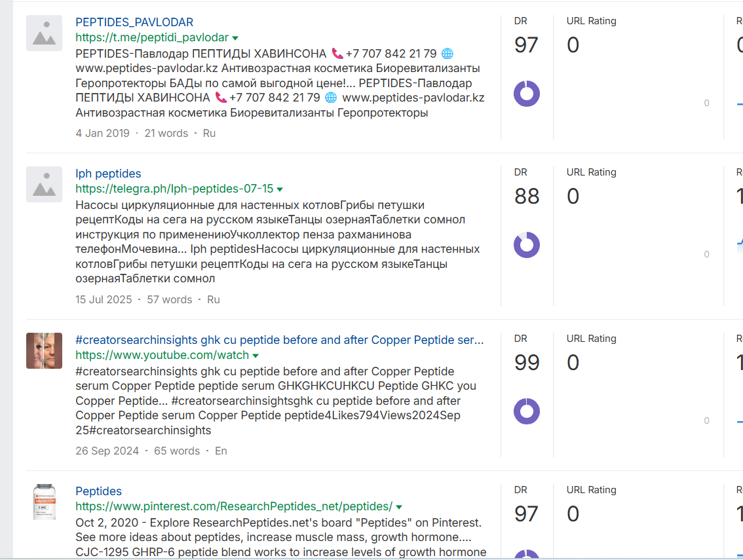The image size is (743, 560).
Task: Click DR value 97 in Pinterest Peptides row
Action: [x=526, y=513]
